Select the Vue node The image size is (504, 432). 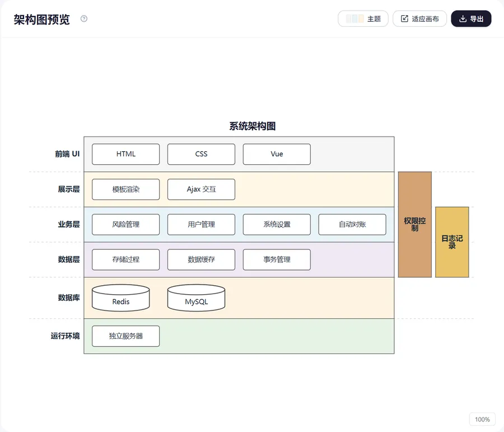(x=277, y=154)
